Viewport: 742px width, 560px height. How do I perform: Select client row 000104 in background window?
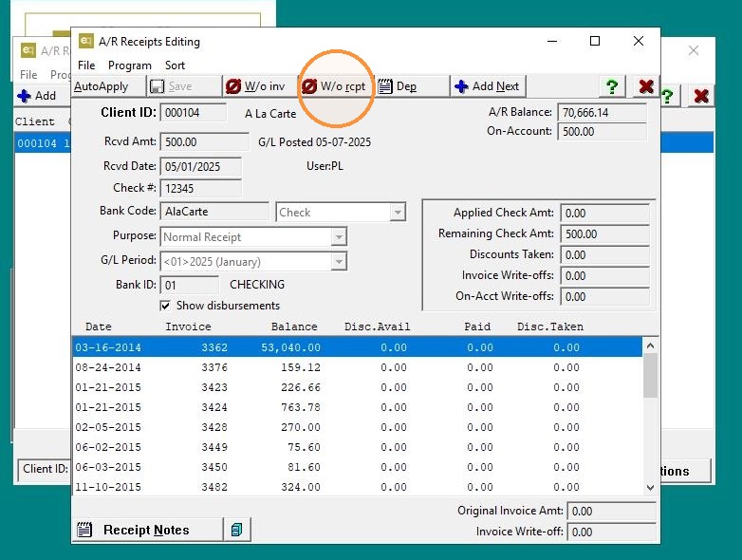click(x=43, y=143)
